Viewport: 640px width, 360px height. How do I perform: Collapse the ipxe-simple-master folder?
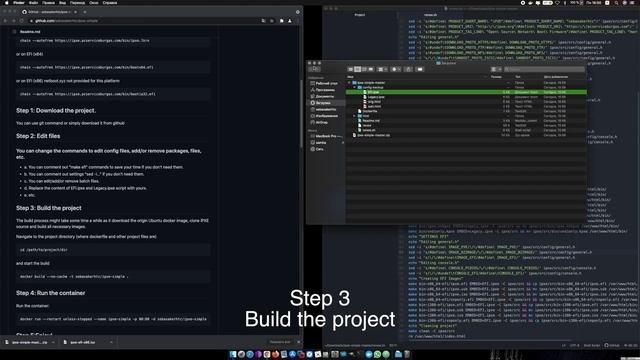tap(349, 83)
